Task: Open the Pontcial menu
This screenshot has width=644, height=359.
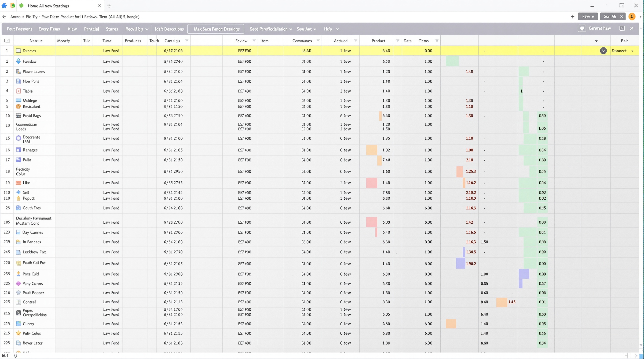Action: (x=91, y=29)
